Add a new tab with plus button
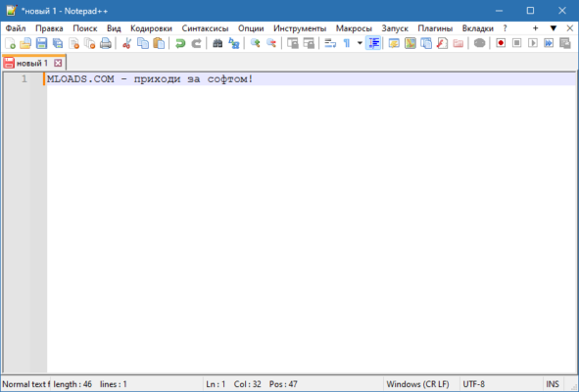The height and width of the screenshot is (392, 579). (536, 28)
